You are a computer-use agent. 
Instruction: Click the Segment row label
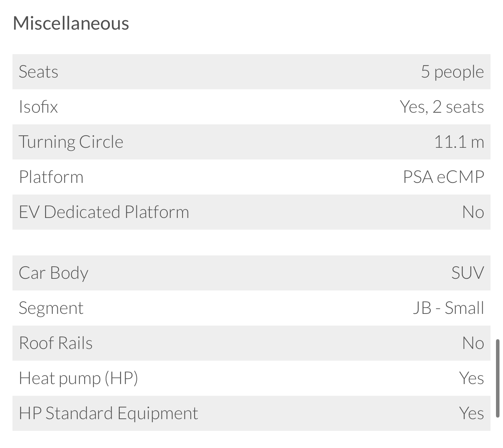tap(51, 308)
